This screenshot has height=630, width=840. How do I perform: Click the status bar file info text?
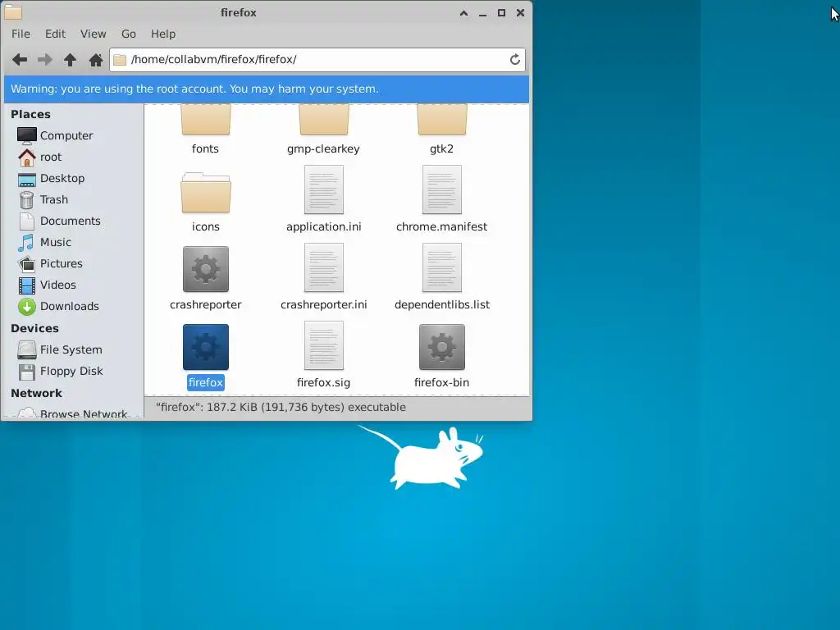[281, 407]
